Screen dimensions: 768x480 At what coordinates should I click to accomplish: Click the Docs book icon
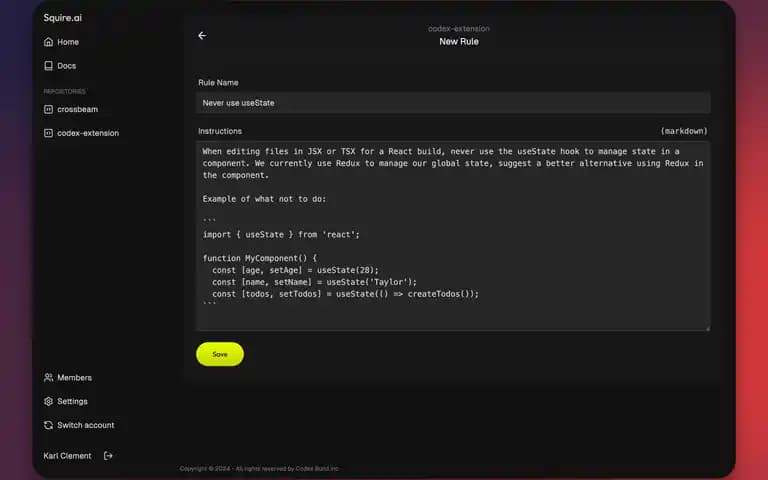click(x=48, y=66)
